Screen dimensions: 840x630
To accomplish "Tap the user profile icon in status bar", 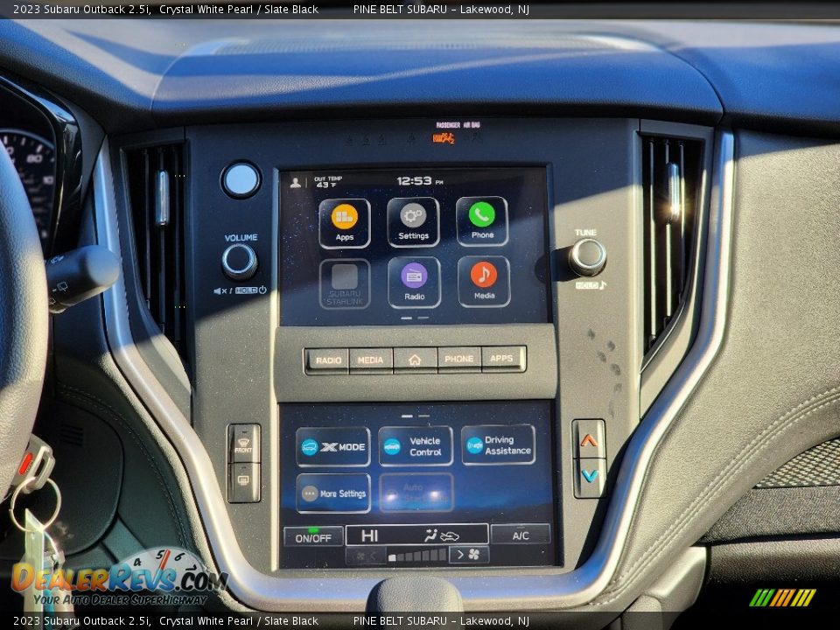I will pyautogui.click(x=295, y=183).
